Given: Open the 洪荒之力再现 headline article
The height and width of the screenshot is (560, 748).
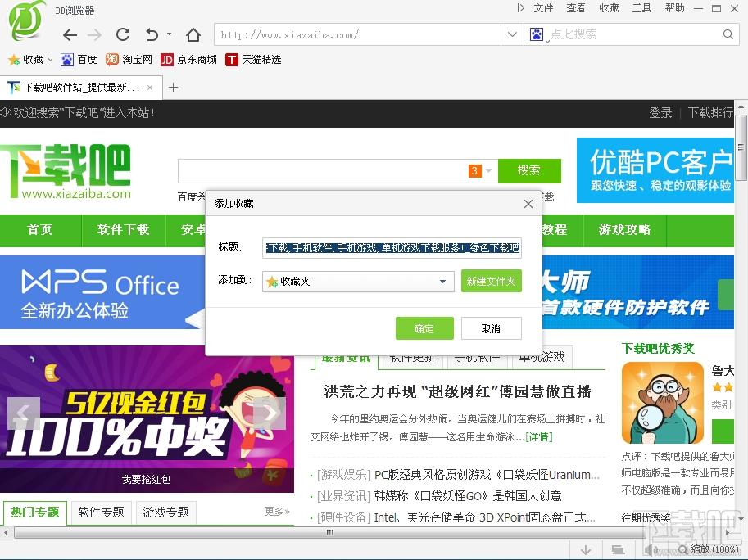Looking at the screenshot, I should pyautogui.click(x=457, y=392).
